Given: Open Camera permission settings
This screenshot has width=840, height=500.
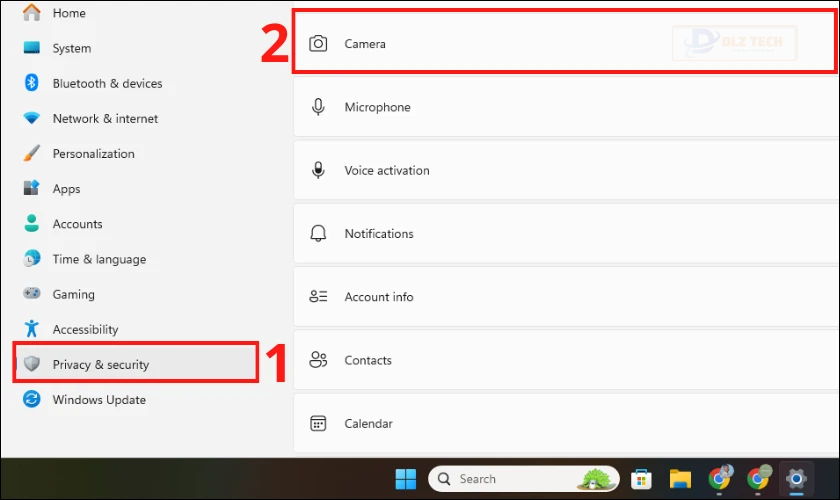Looking at the screenshot, I should pyautogui.click(x=565, y=41).
